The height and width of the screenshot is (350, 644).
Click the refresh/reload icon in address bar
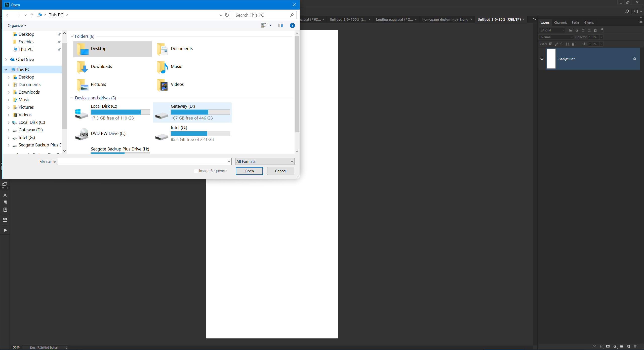click(227, 15)
